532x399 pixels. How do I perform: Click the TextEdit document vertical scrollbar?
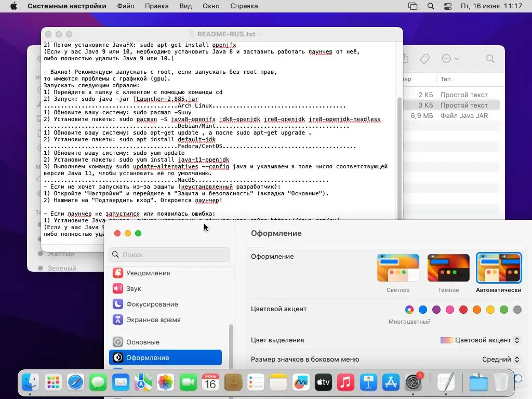[400, 158]
